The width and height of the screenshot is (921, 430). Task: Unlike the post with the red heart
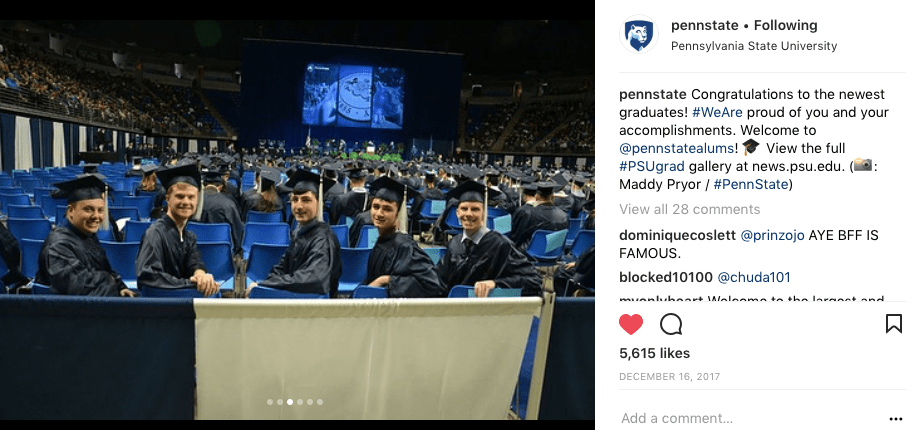[631, 324]
